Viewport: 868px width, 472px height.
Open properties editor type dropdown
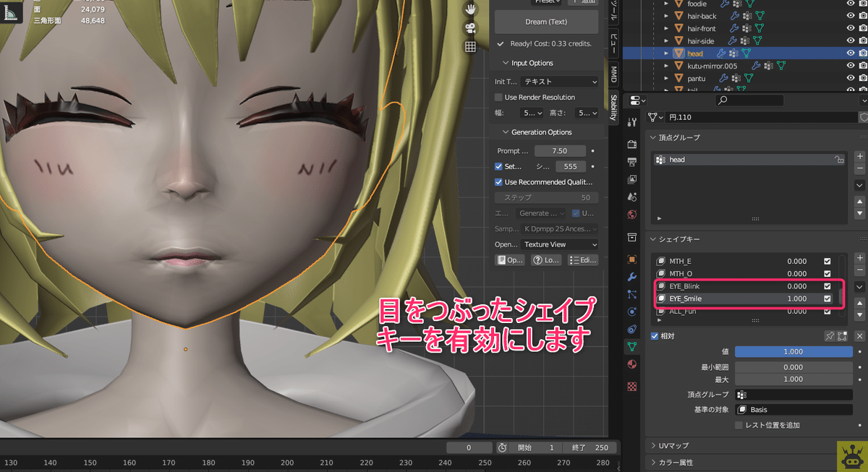[638, 100]
